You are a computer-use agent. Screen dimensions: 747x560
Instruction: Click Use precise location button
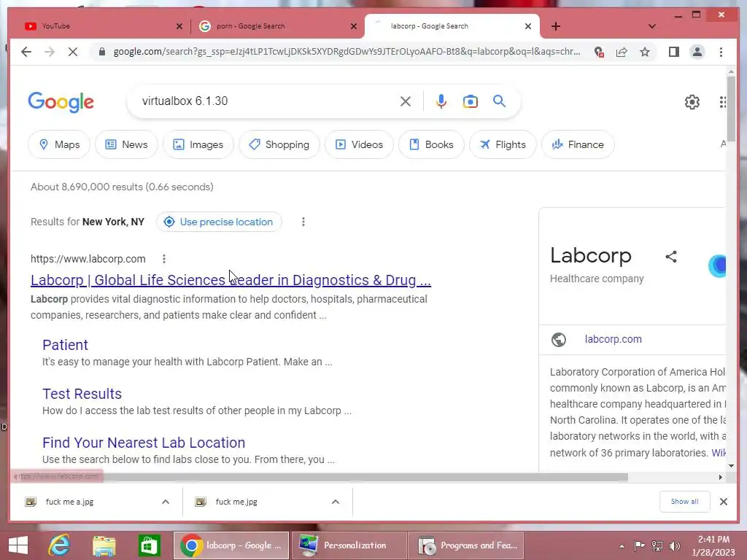219,222
